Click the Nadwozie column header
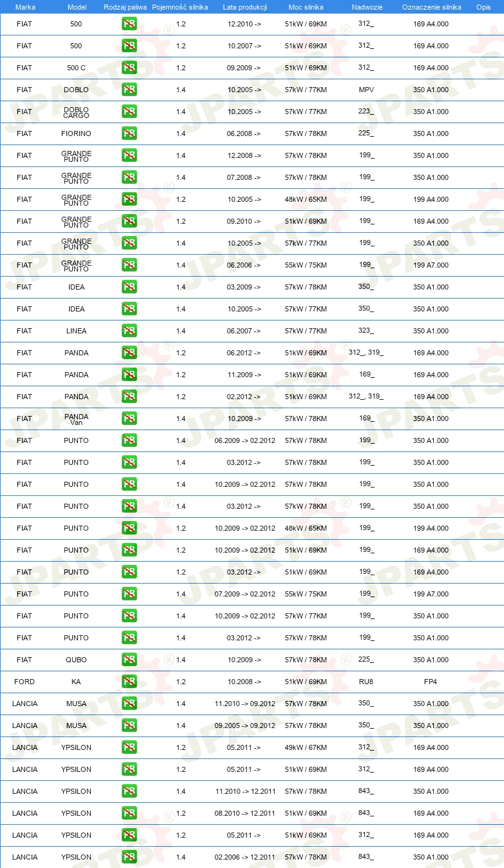 pos(367,7)
